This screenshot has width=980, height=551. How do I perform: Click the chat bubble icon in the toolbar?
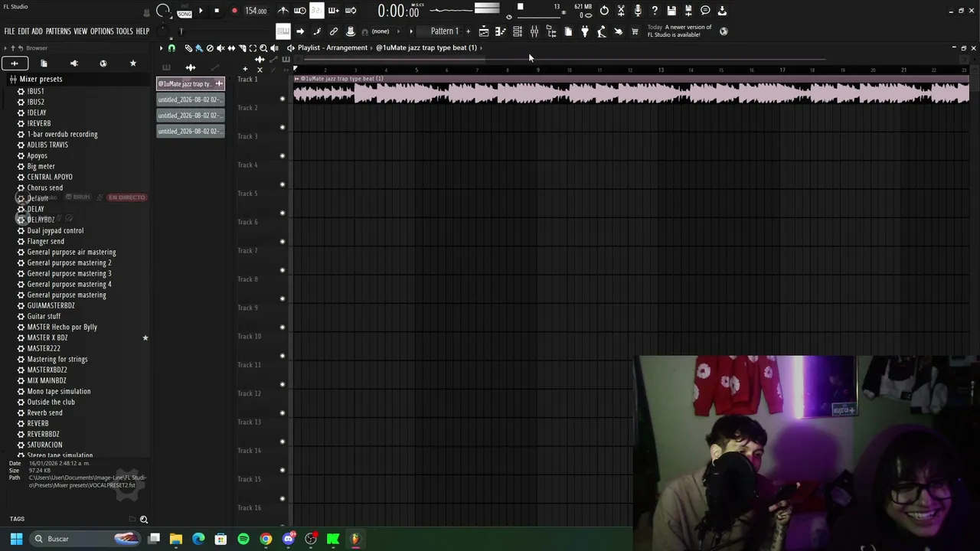[705, 11]
